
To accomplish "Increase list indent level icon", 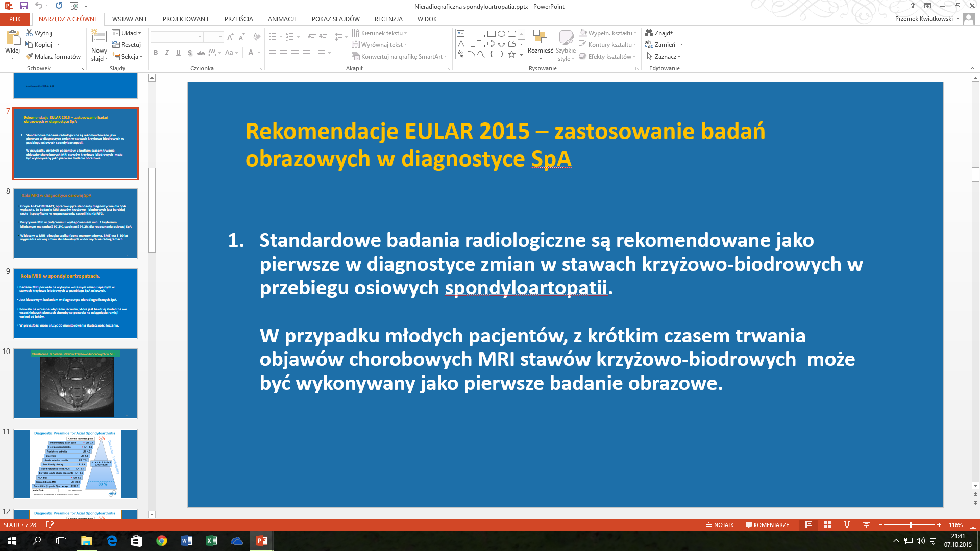I will (323, 37).
